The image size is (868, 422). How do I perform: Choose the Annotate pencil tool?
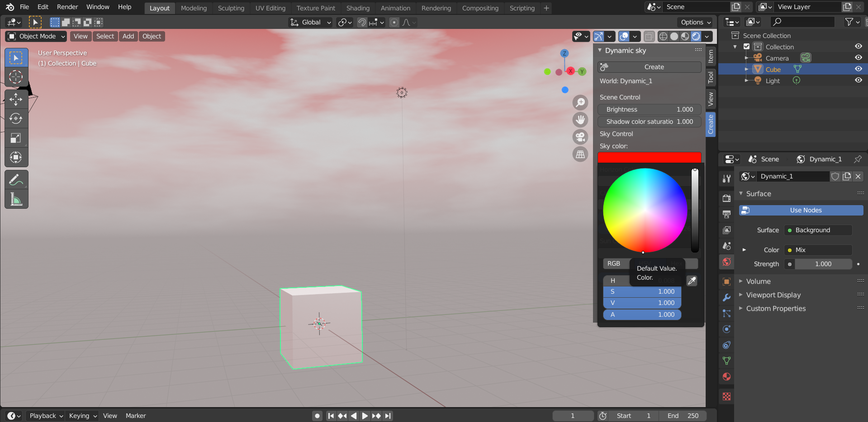click(16, 180)
